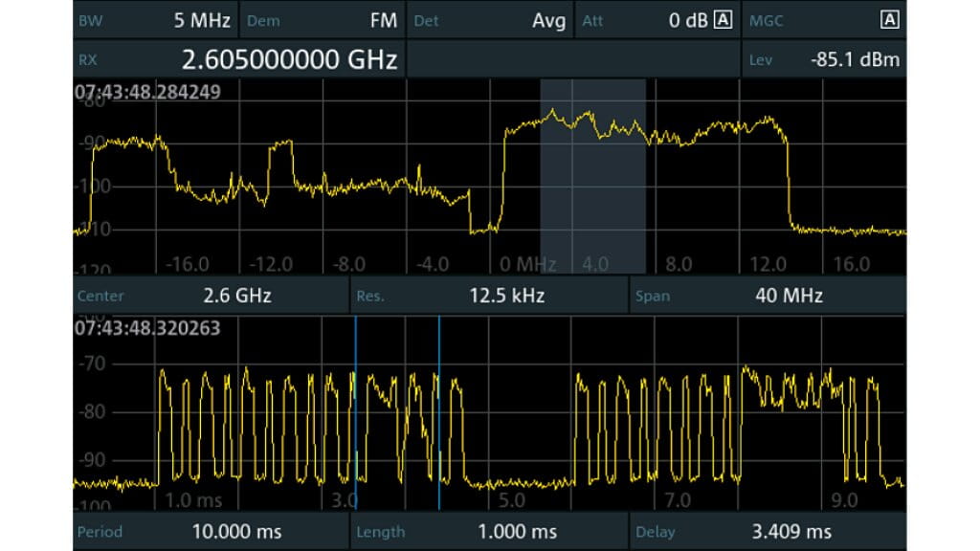Open the BW field showing 5 MHz
The width and height of the screenshot is (980, 551).
pos(153,19)
